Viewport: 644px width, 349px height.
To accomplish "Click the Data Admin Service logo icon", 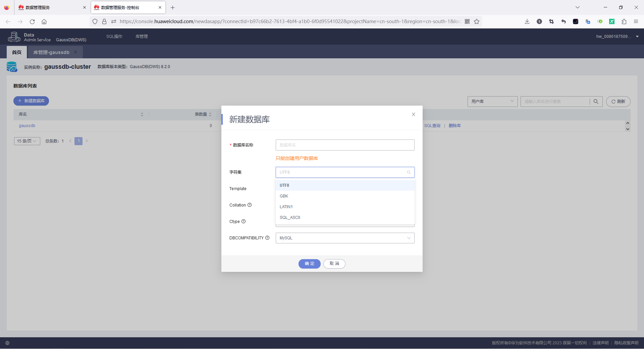I will [x=14, y=37].
